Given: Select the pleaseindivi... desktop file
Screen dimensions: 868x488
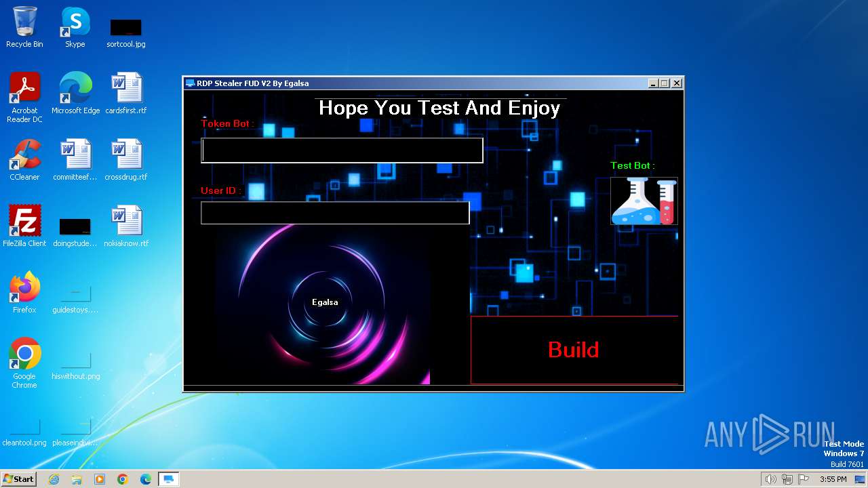Looking at the screenshot, I should (75, 432).
